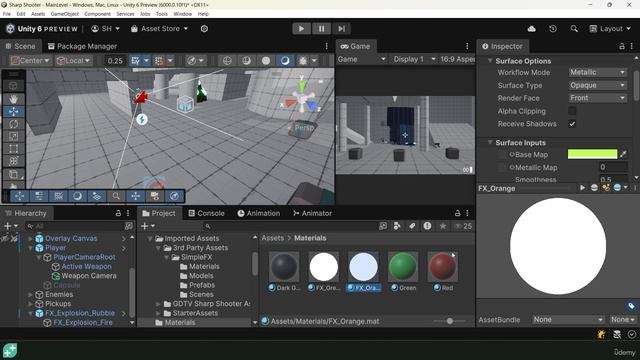Click the green Base Map color swatch
The width and height of the screenshot is (640, 360).
click(x=592, y=154)
